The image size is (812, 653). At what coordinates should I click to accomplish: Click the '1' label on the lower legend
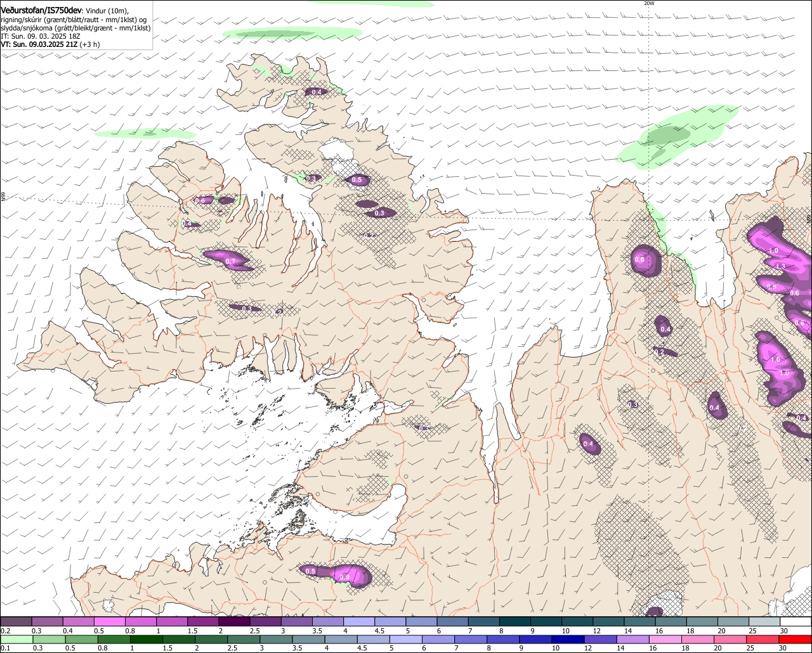[x=133, y=648]
